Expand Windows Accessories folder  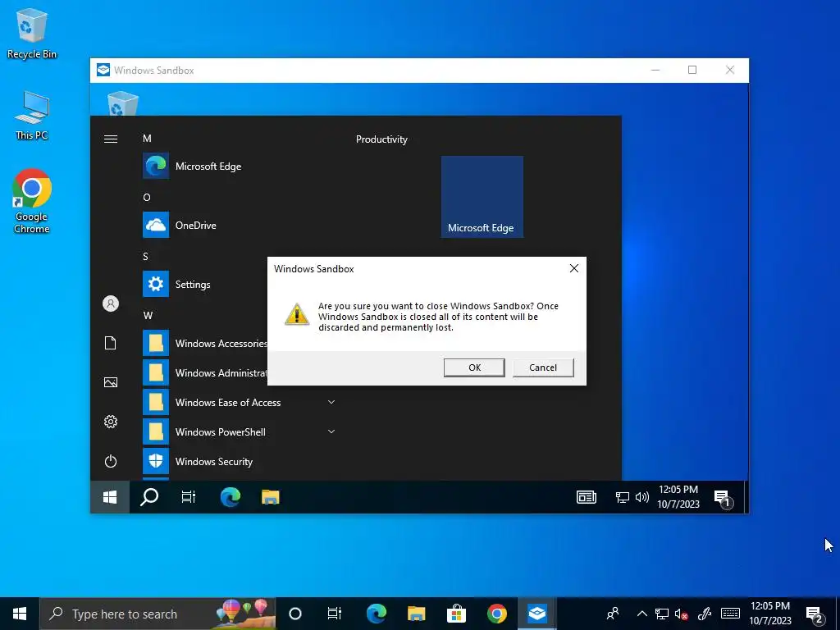tap(204, 344)
